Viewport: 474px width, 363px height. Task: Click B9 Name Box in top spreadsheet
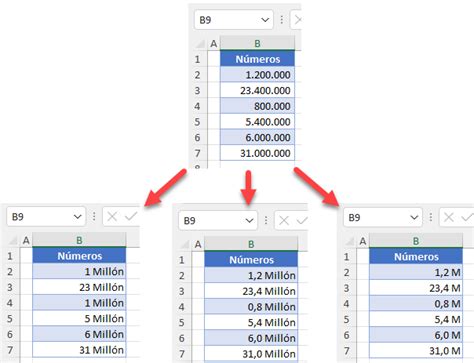coord(234,20)
